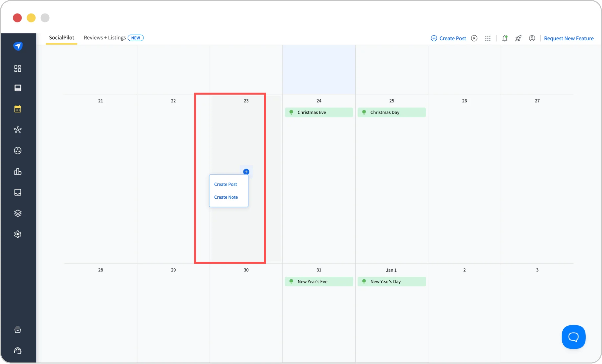Open the connections network icon in sidebar
Screen dimensions: 602x364
pyautogui.click(x=18, y=130)
